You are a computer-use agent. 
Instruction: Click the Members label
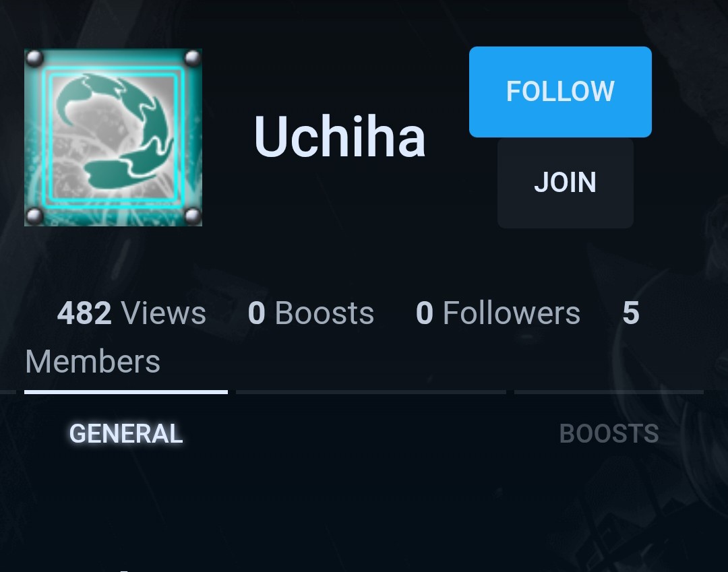[93, 361]
